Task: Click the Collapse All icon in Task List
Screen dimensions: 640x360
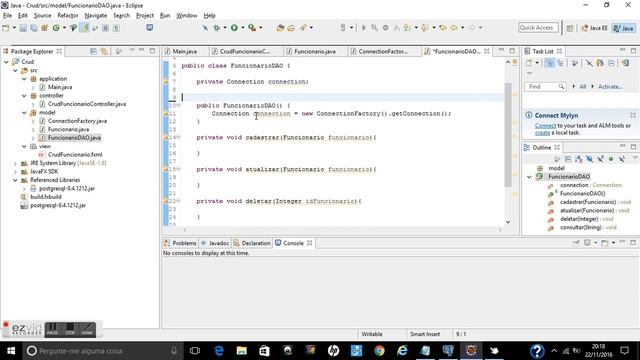Action: (611, 63)
